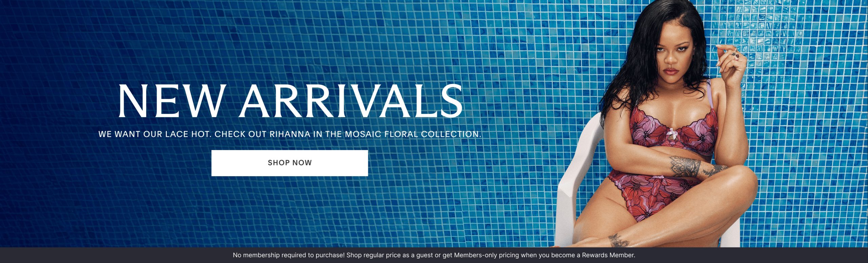Click the rings on the raised hand
Image resolution: width=868 pixels, height=263 pixels.
(x=736, y=54)
